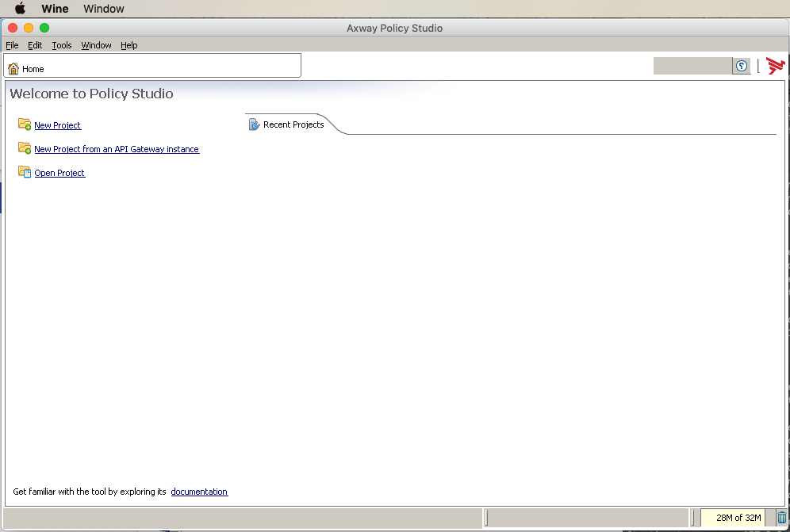Click the Home breadcrumb label

pyautogui.click(x=33, y=69)
